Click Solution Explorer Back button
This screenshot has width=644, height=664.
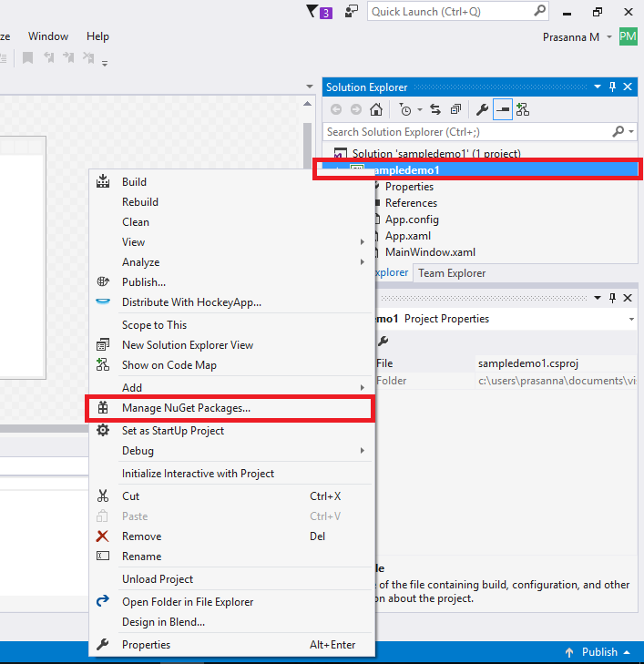tap(336, 109)
